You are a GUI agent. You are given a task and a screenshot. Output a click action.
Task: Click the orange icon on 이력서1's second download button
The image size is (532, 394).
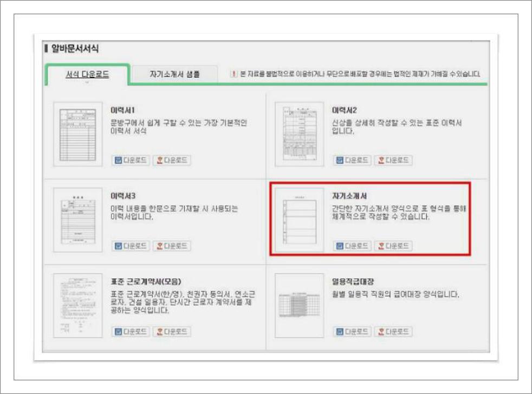point(159,160)
